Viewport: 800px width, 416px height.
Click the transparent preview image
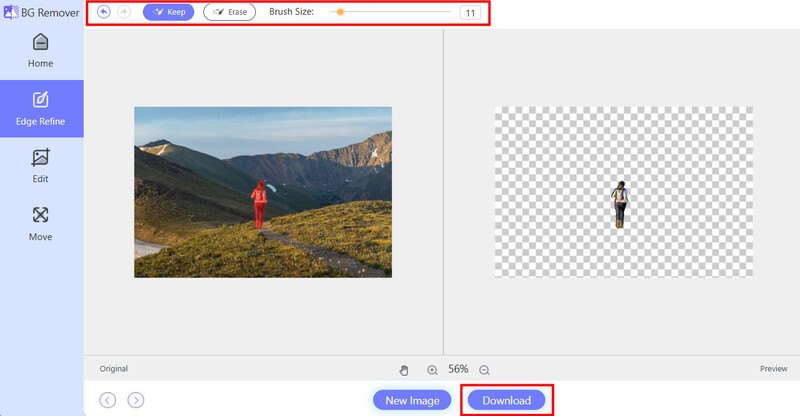(623, 192)
